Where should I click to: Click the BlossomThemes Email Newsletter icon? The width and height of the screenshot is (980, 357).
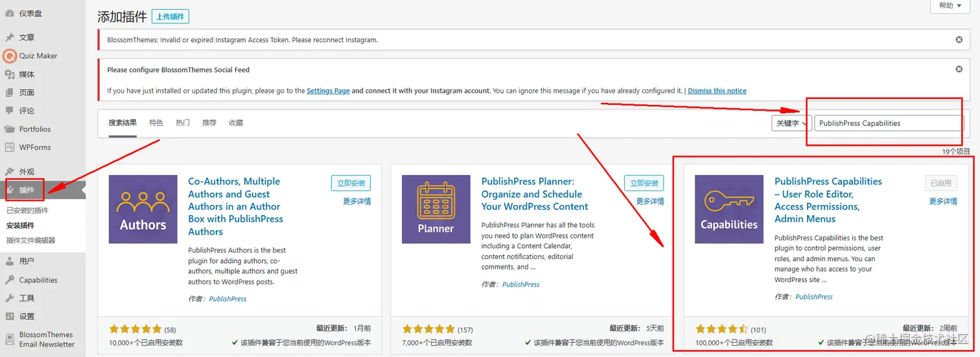[10, 340]
